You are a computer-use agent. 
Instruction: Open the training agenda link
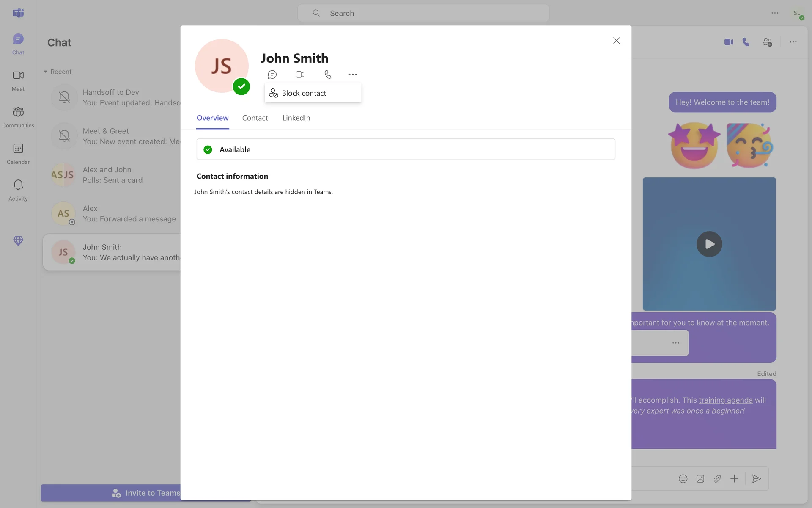(x=725, y=400)
